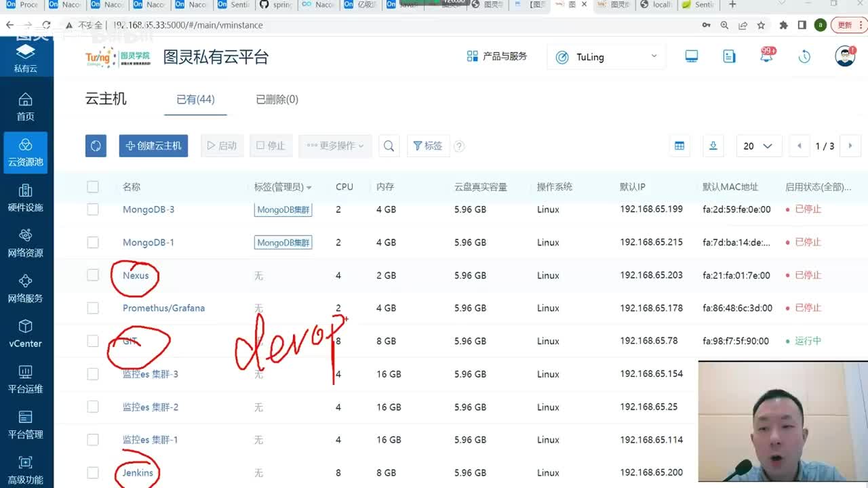
Task: Toggle the select-all checkbox in table header
Action: point(93,187)
